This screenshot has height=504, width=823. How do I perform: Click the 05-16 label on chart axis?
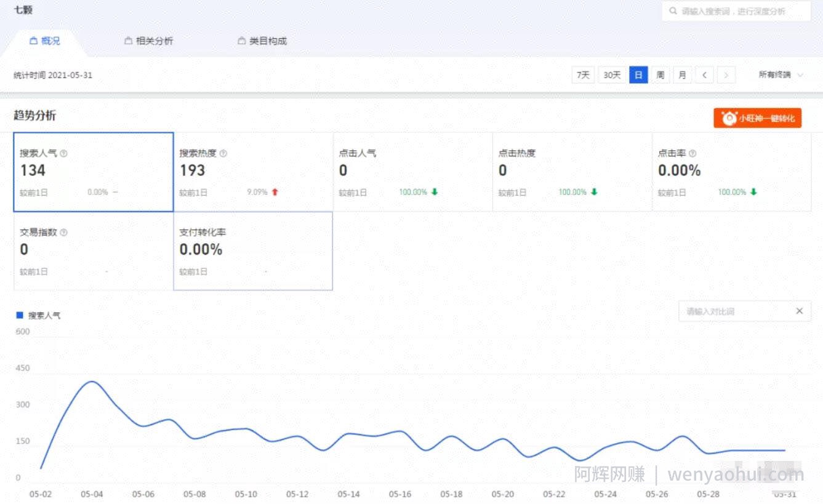[x=400, y=494]
